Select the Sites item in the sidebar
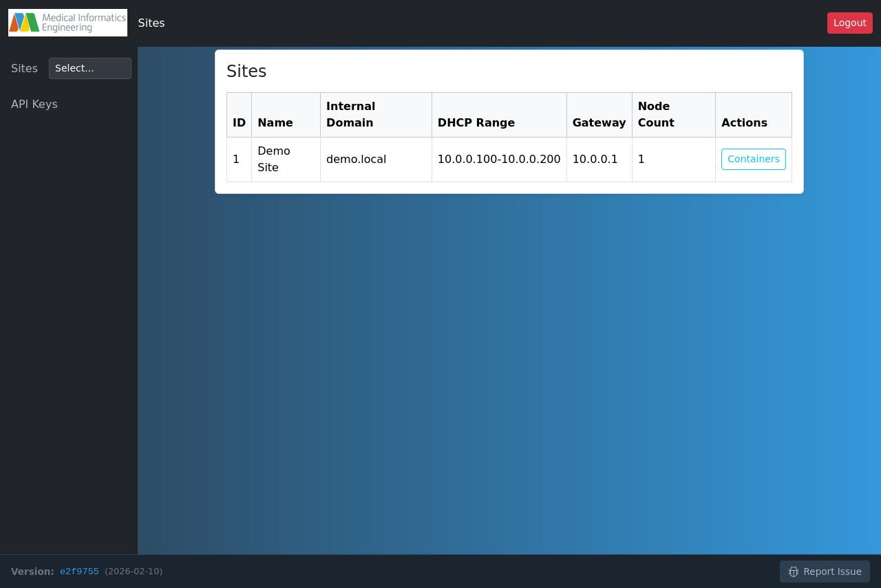Viewport: 881px width, 588px height. (x=24, y=68)
